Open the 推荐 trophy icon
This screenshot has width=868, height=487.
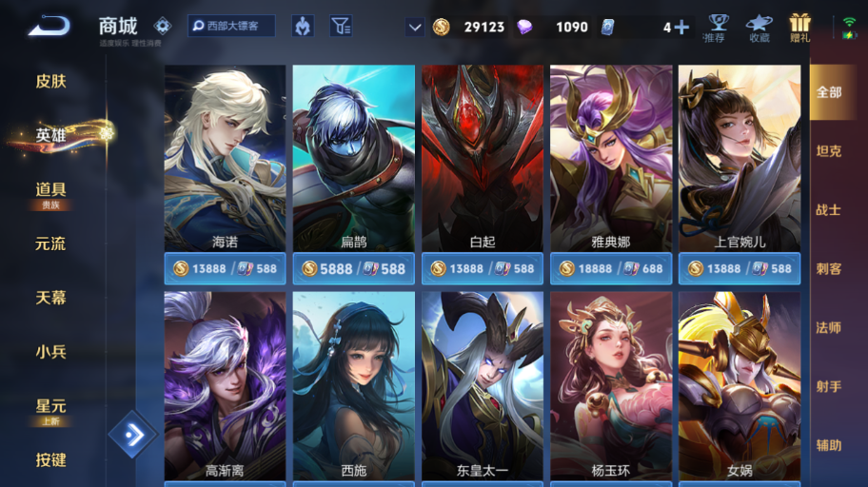(718, 28)
